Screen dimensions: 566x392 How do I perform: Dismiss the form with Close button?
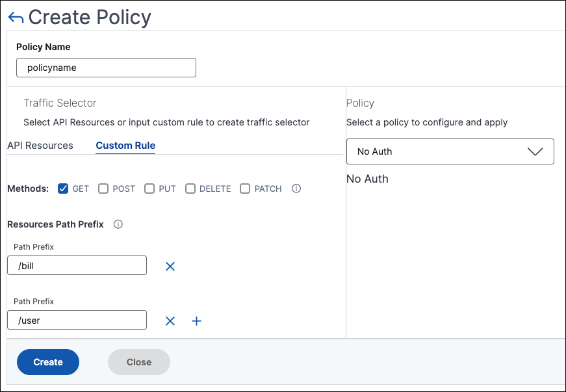click(139, 362)
